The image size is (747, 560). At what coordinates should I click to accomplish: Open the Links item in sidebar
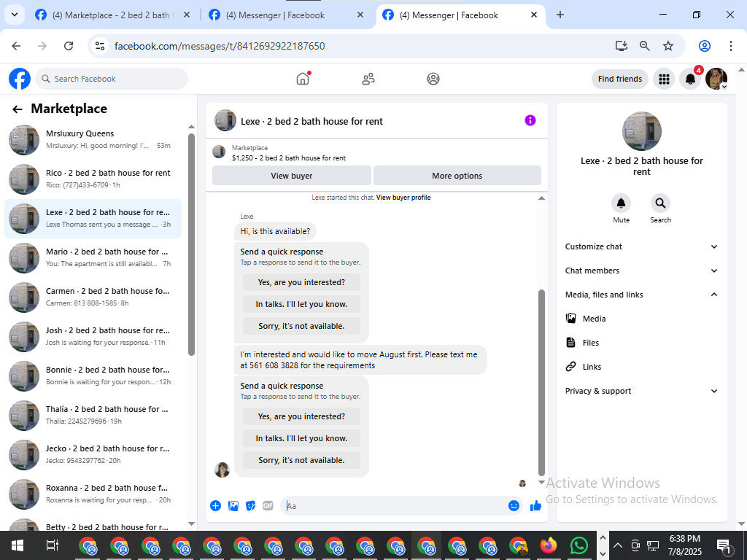[641, 367]
